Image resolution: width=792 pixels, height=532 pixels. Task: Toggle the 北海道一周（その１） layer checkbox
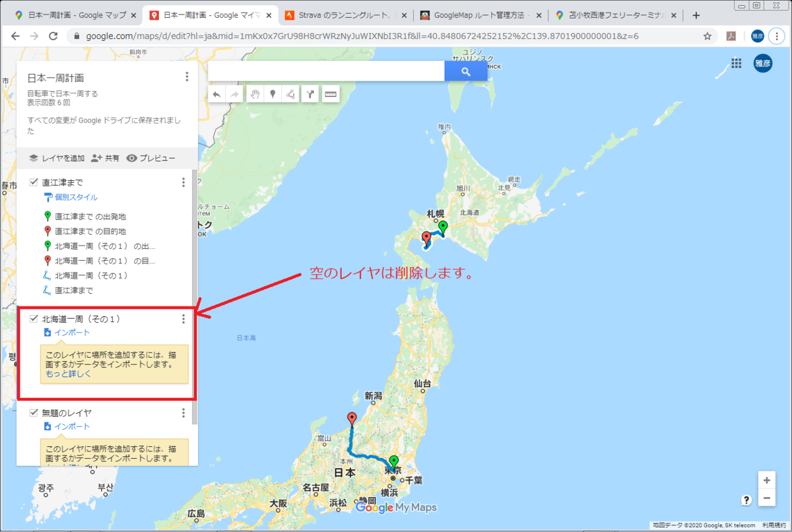tap(34, 319)
